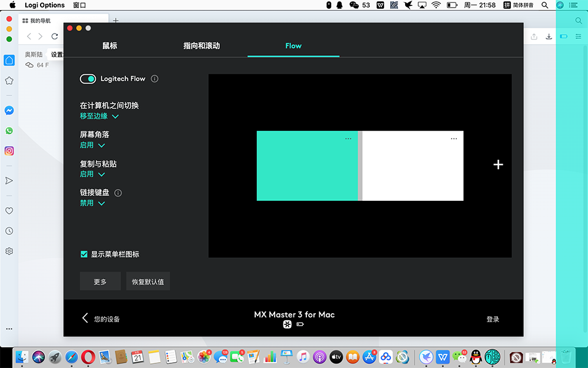Select the Flow tab

pyautogui.click(x=293, y=46)
